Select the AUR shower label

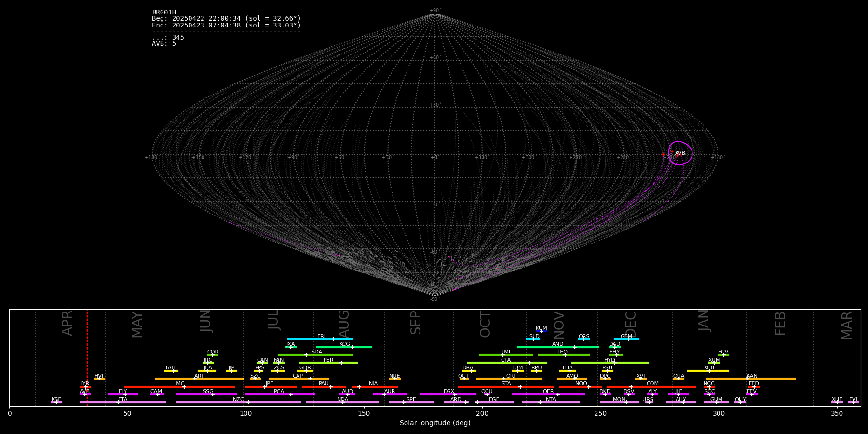click(x=390, y=392)
